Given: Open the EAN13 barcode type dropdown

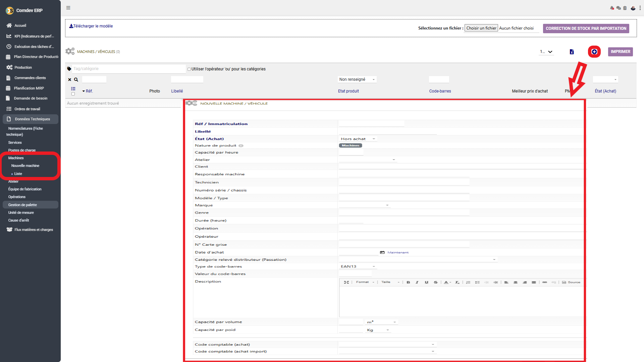Looking at the screenshot, I should coord(358,266).
